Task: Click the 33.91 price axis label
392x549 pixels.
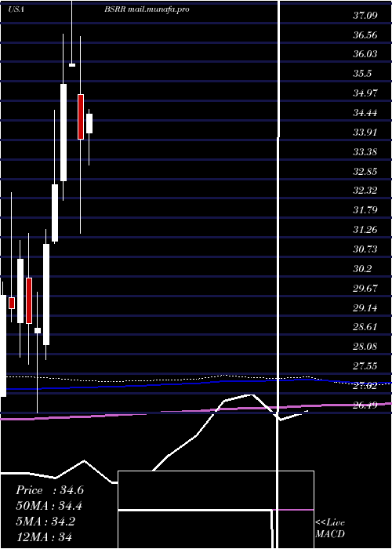Action: point(365,133)
